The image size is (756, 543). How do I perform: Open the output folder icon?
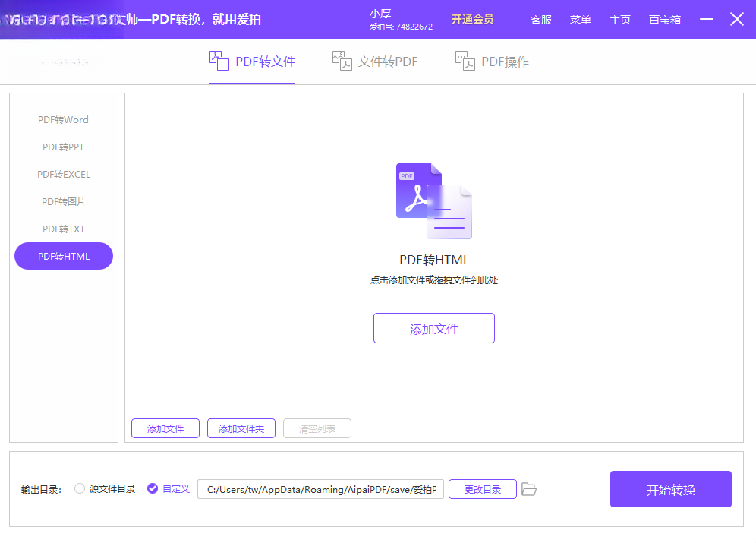click(x=529, y=489)
